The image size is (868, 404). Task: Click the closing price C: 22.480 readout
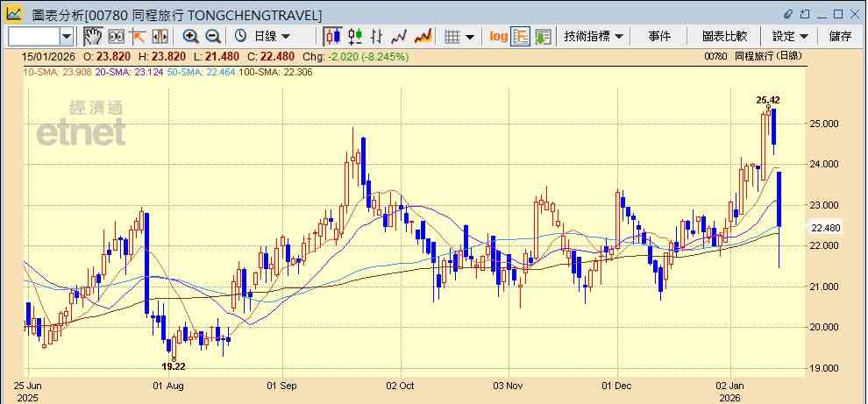271,56
